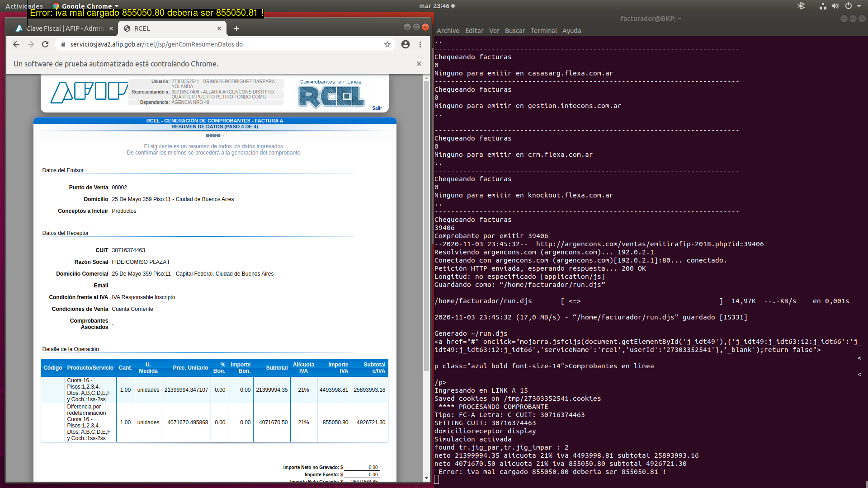Viewport: 868px width, 488px height.
Task: Open a new Chrome tab
Action: pos(236,28)
